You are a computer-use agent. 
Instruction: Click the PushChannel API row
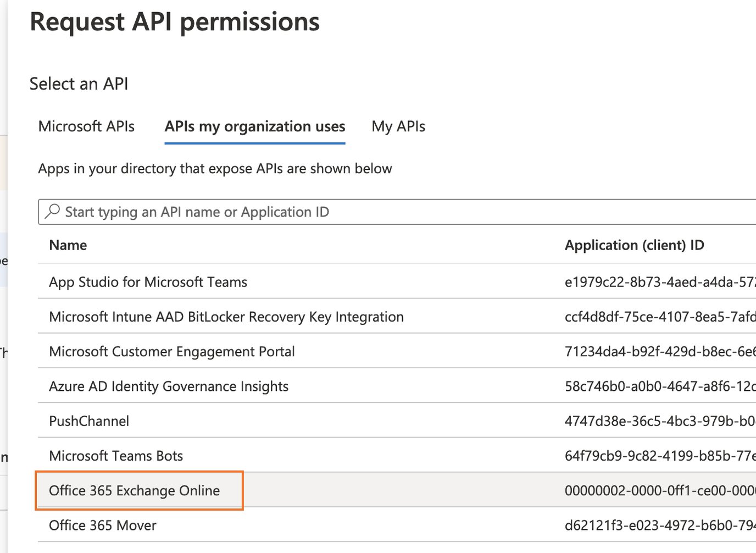[x=89, y=421]
